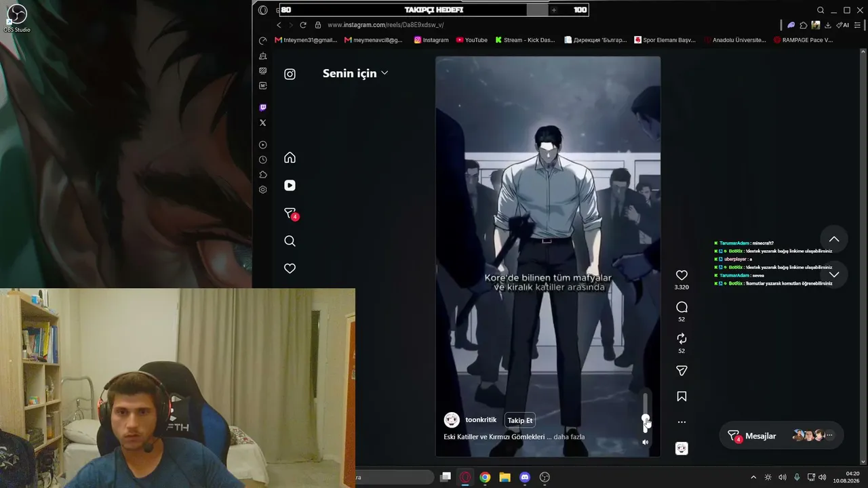Open the RAMPAGE Pace bookmark
Screen dimensions: 868x488
click(x=803, y=40)
